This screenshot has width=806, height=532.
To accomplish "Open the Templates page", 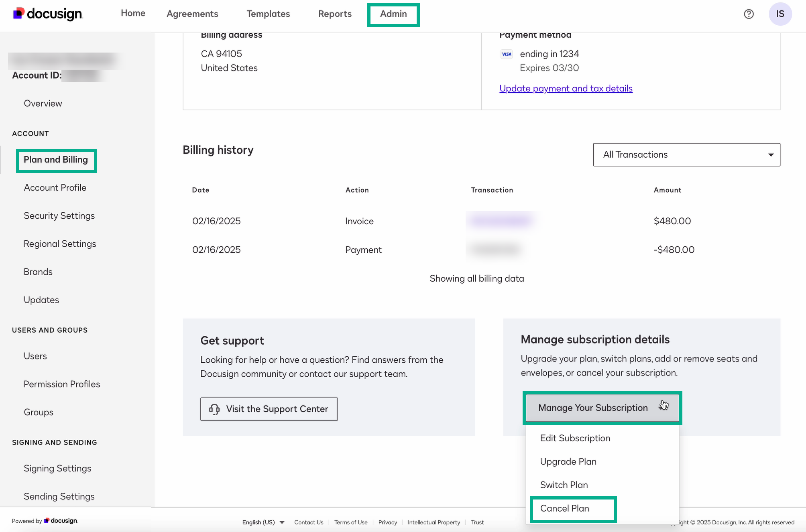I will coord(268,14).
